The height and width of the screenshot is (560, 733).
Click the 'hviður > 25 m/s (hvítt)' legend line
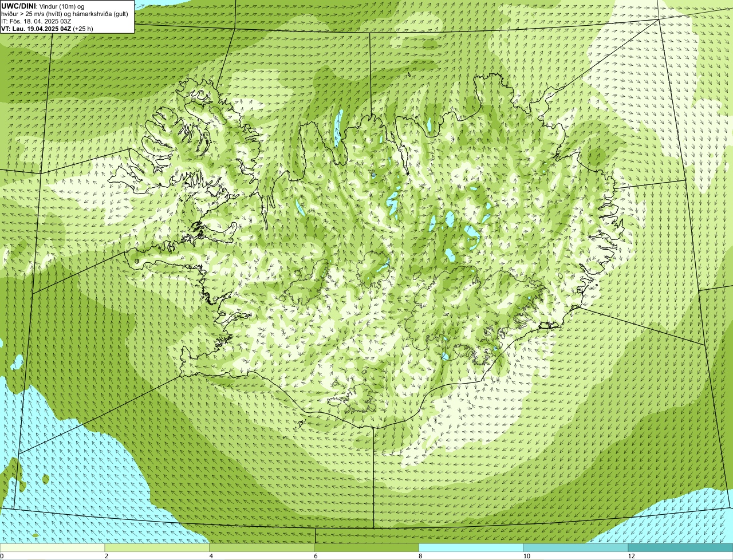click(65, 13)
